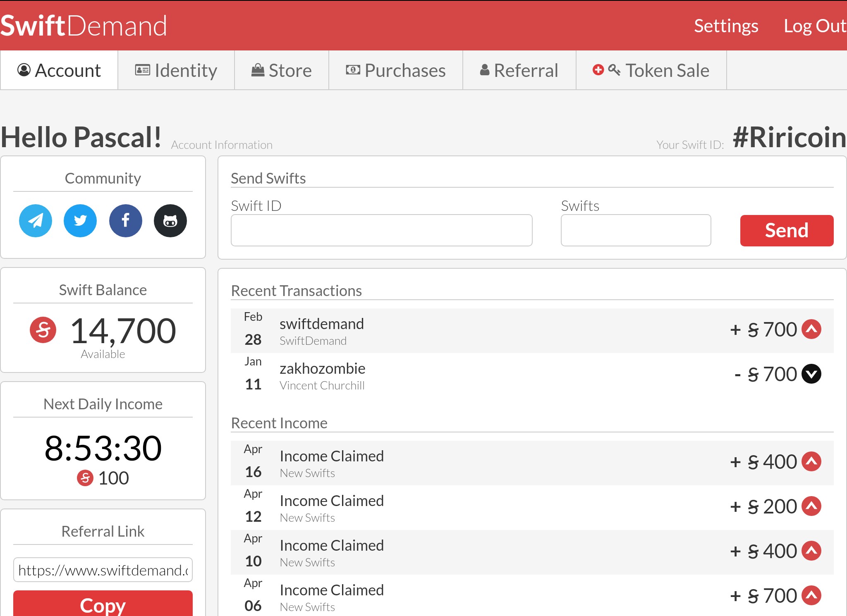Open the Facebook community icon

[126, 221]
